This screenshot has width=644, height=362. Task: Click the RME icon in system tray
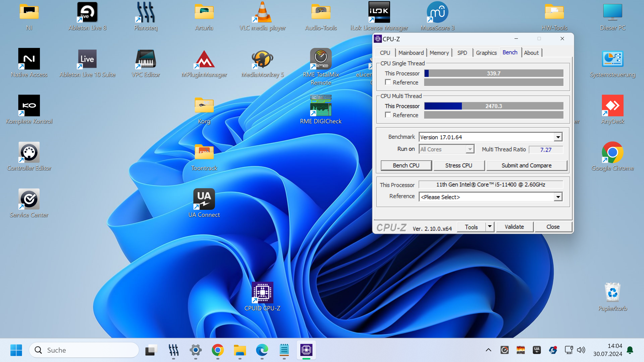point(521,350)
